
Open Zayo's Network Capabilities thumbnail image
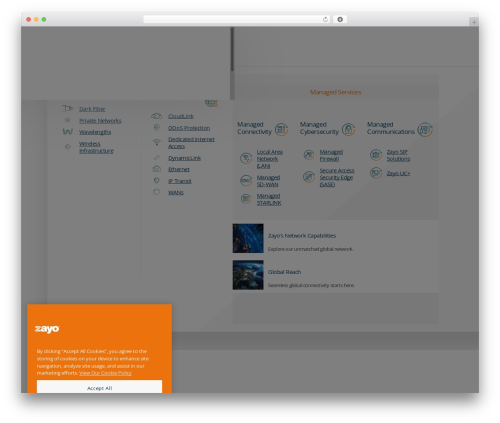pyautogui.click(x=248, y=238)
